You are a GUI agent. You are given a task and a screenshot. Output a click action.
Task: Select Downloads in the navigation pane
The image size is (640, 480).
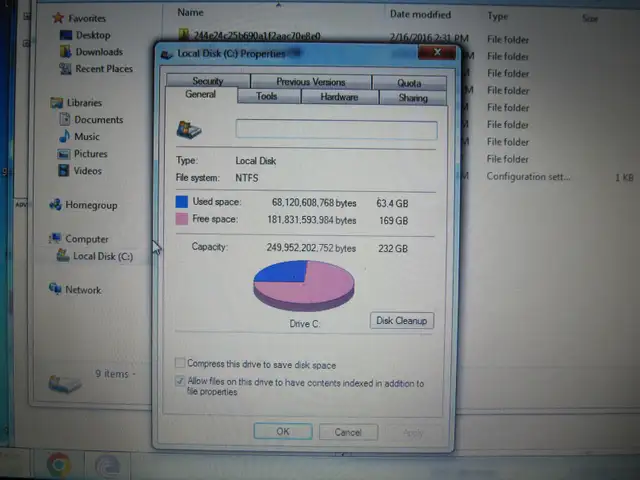point(99,52)
